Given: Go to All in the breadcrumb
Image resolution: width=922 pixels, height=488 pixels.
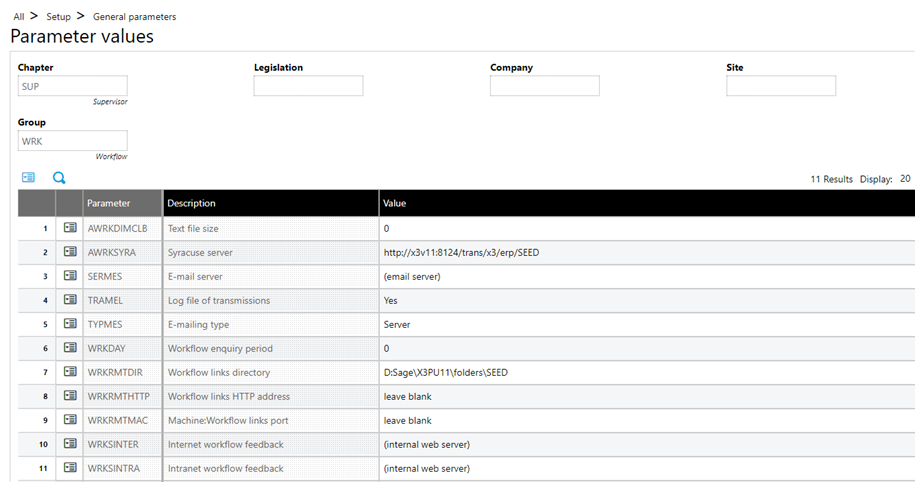Looking at the screenshot, I should pos(19,17).
